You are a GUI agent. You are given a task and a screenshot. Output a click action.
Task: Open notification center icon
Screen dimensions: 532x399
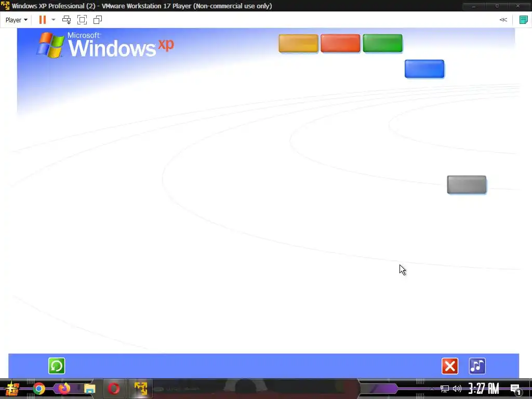point(516,389)
